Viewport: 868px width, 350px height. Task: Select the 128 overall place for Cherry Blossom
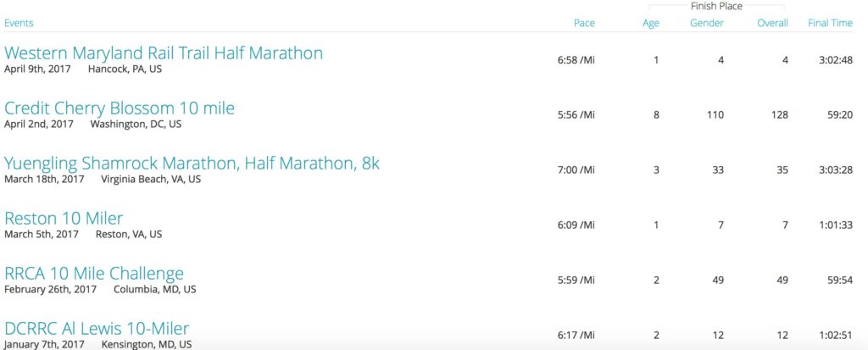point(781,115)
